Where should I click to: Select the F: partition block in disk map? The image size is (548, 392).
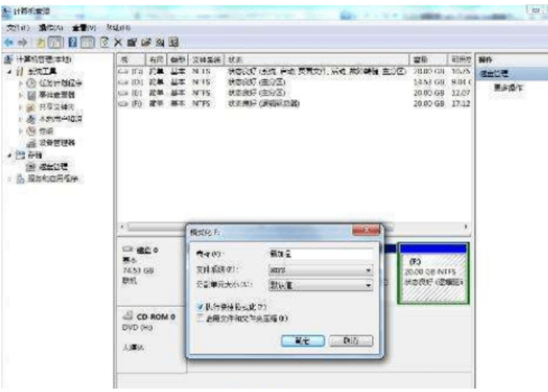434,273
